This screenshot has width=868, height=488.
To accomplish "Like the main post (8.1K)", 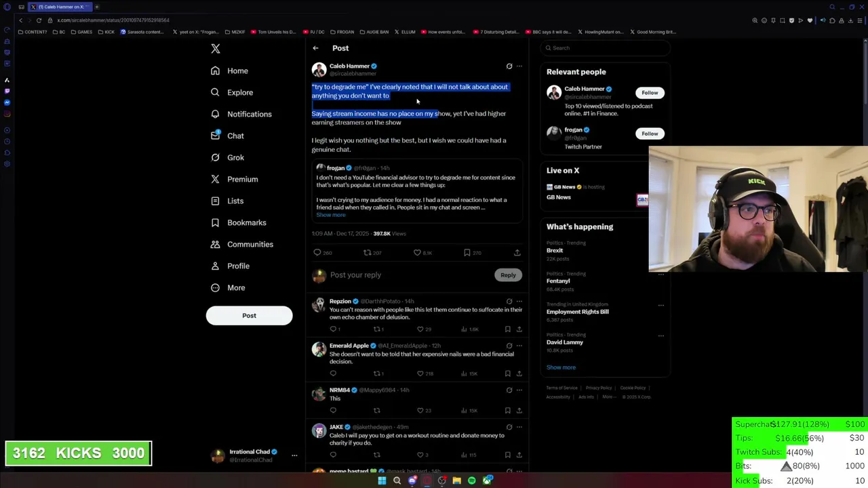I will [423, 253].
